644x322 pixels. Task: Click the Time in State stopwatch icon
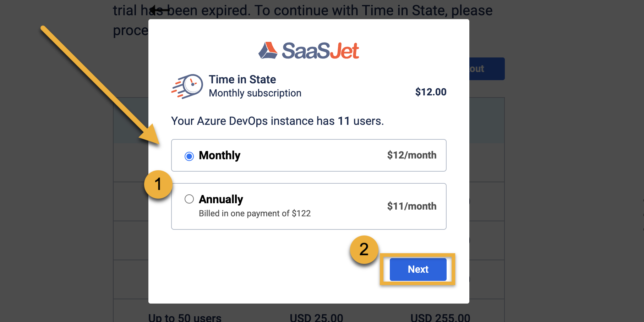click(187, 86)
